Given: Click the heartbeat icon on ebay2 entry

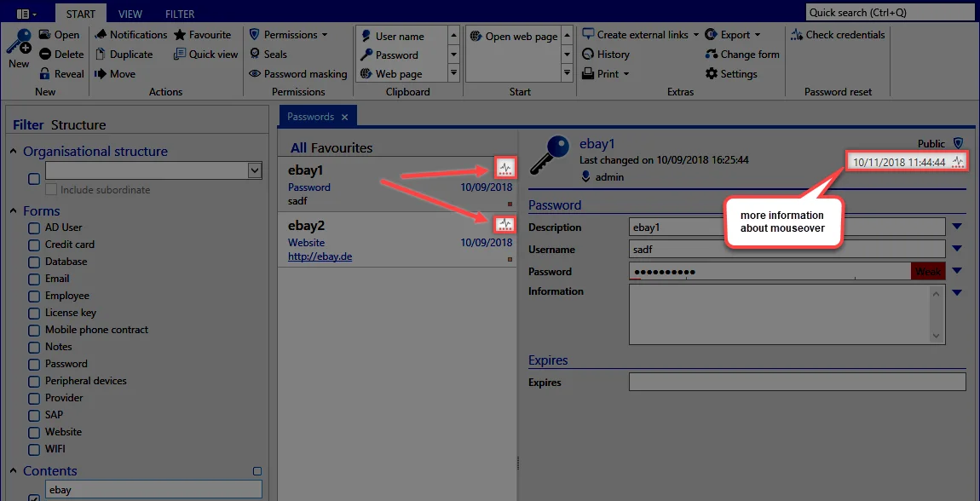Looking at the screenshot, I should click(505, 223).
